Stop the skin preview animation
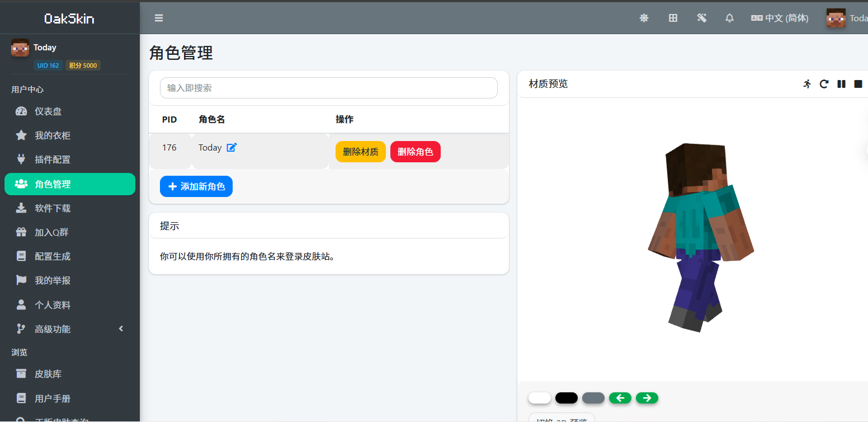 (x=858, y=84)
